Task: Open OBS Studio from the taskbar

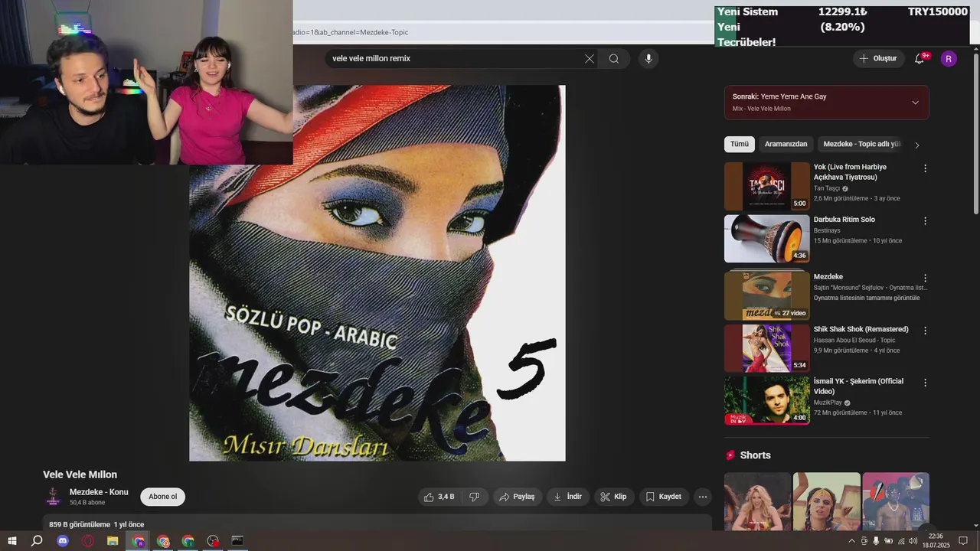Action: [213, 541]
